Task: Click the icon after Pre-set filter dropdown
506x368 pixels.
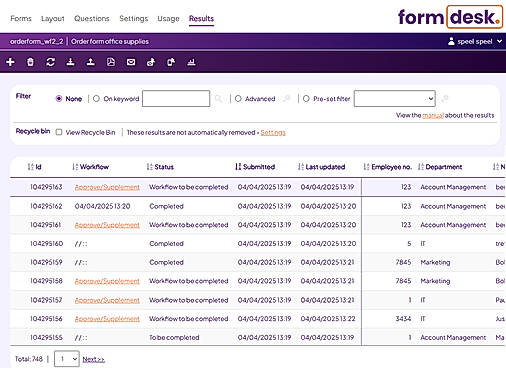Action: click(444, 99)
